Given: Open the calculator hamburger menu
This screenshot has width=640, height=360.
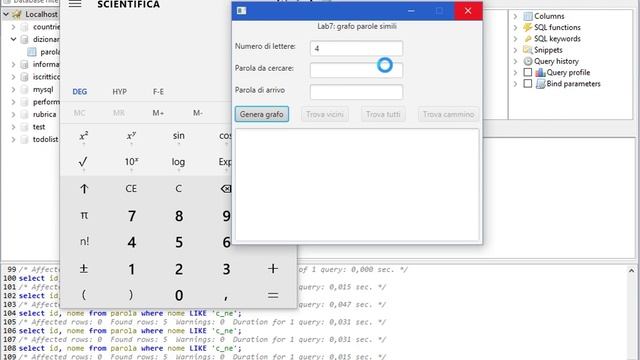Looking at the screenshot, I should click(x=75, y=4).
